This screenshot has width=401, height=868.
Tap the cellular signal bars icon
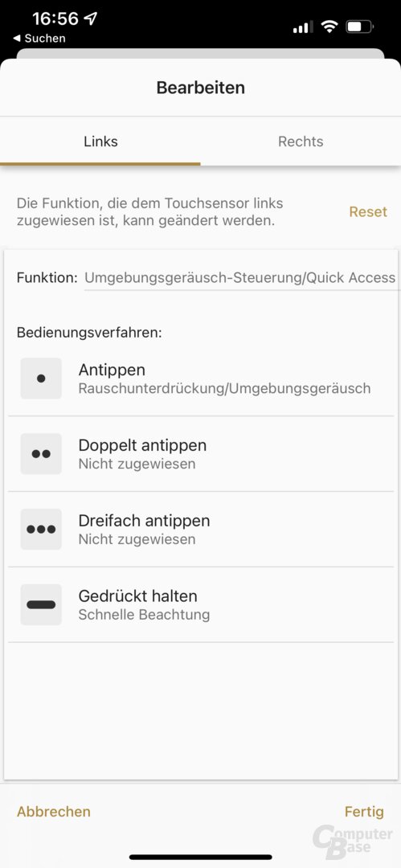(x=303, y=27)
